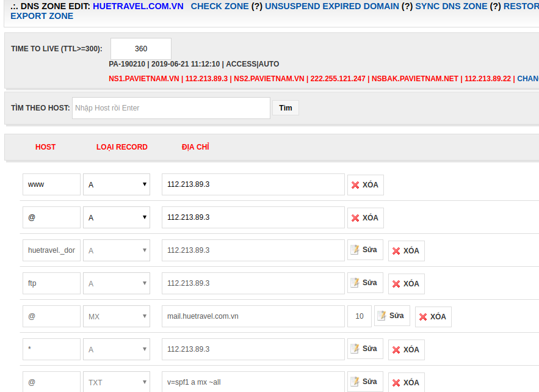Screen dimensions: 539x392
Task: Edit the ftp record with Sửa
Action: (365, 283)
